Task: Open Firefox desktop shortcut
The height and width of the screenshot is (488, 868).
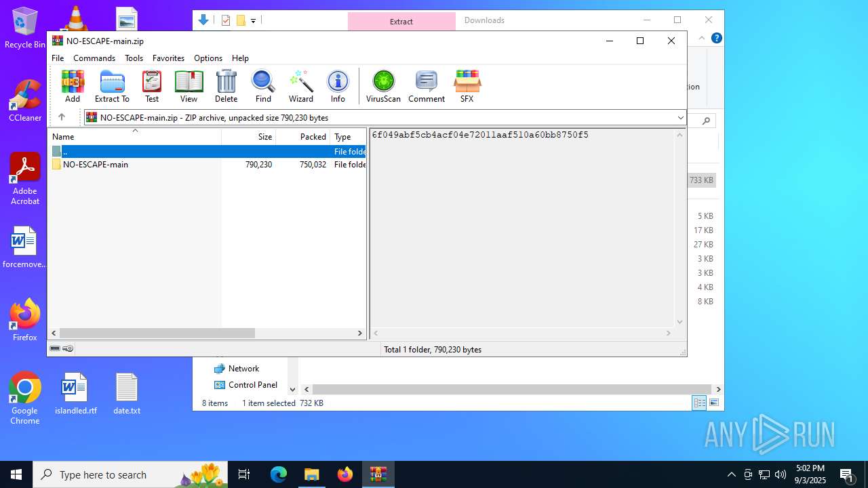Action: (25, 320)
